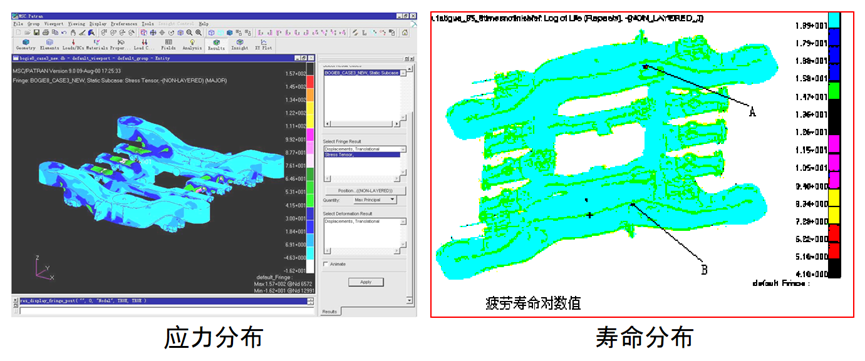
Task: Open the Loads/BCs application
Action: 73,45
